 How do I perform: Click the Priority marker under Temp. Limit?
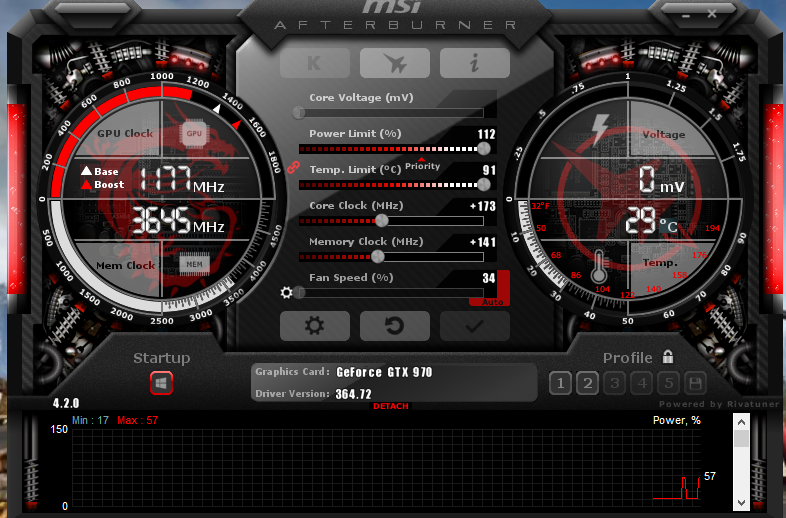pyautogui.click(x=422, y=165)
